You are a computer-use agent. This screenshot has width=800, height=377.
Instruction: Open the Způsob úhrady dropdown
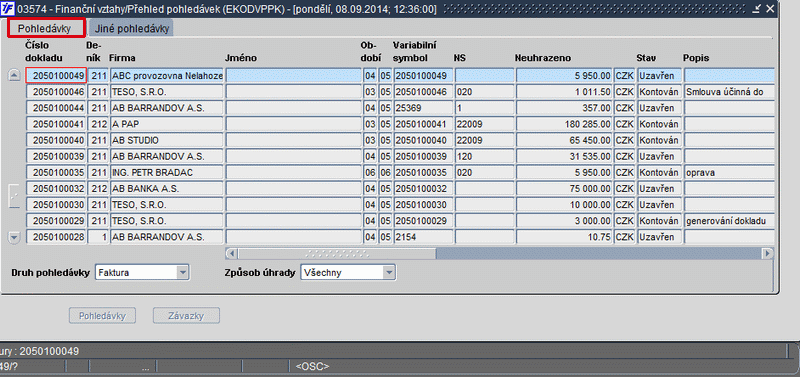tap(389, 273)
